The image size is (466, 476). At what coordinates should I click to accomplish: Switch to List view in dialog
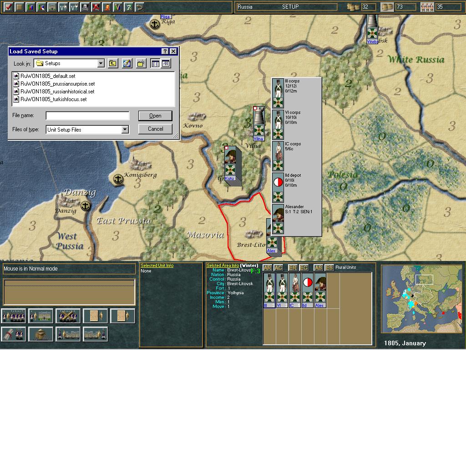click(155, 63)
